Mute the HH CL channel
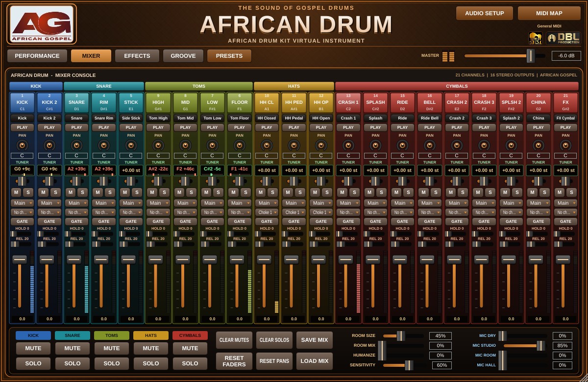This screenshot has width=588, height=382. 261,192
